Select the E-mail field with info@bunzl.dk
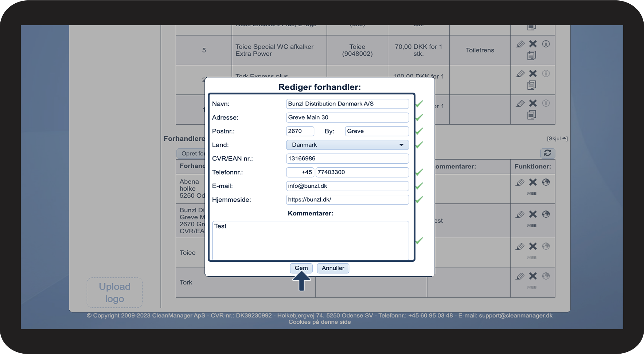This screenshot has height=354, width=644. [x=347, y=186]
